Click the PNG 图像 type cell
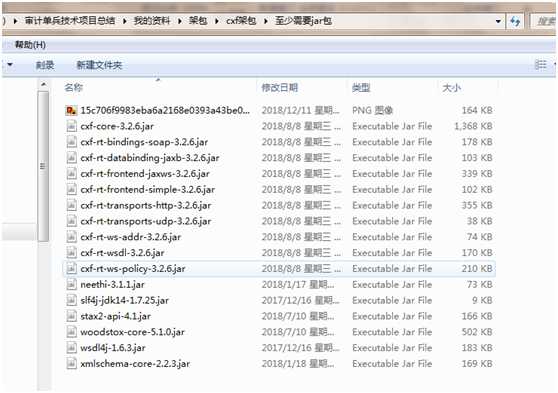558x393 pixels. (372, 110)
